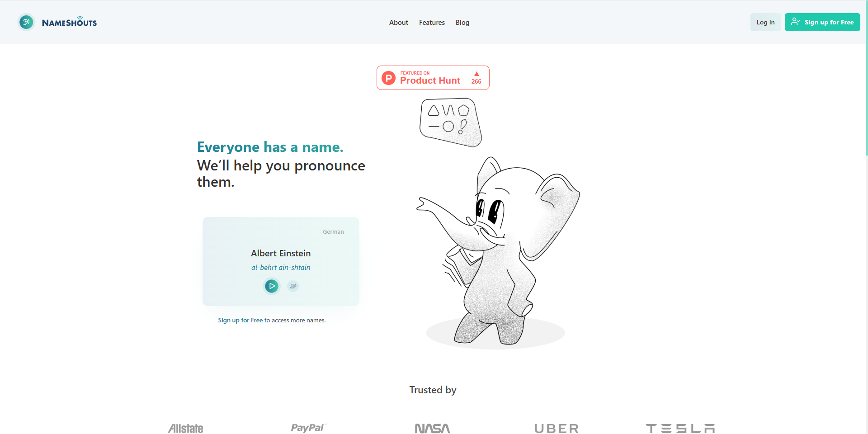Click the Uber logo

[x=557, y=428]
